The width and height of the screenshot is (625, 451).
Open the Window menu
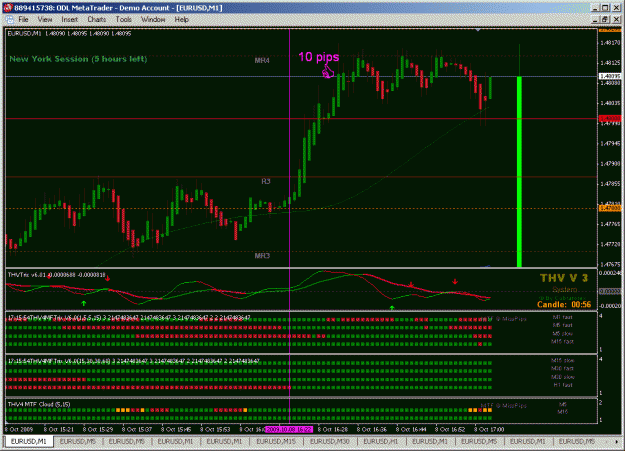153,19
